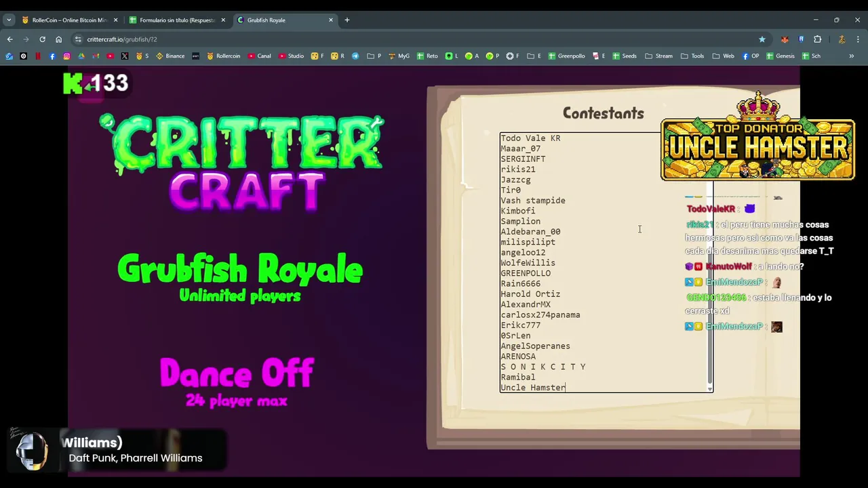
Task: Open the Instagram bookmark icon
Action: pos(66,56)
